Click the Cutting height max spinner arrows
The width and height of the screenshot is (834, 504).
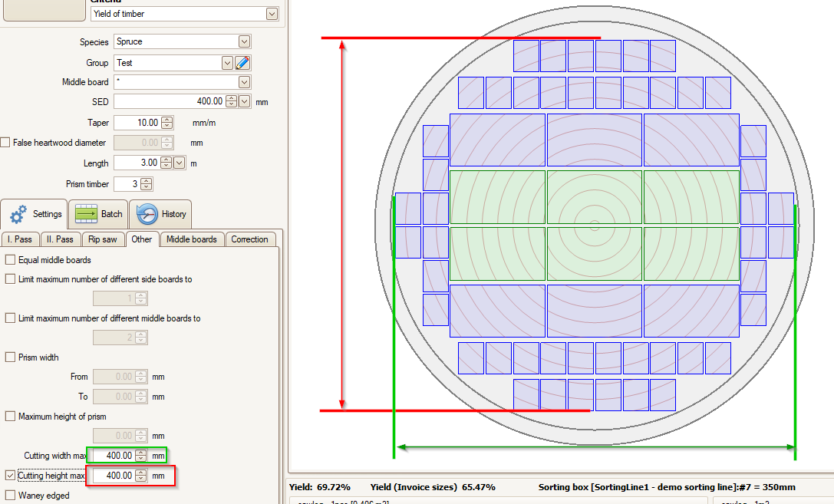pos(140,476)
